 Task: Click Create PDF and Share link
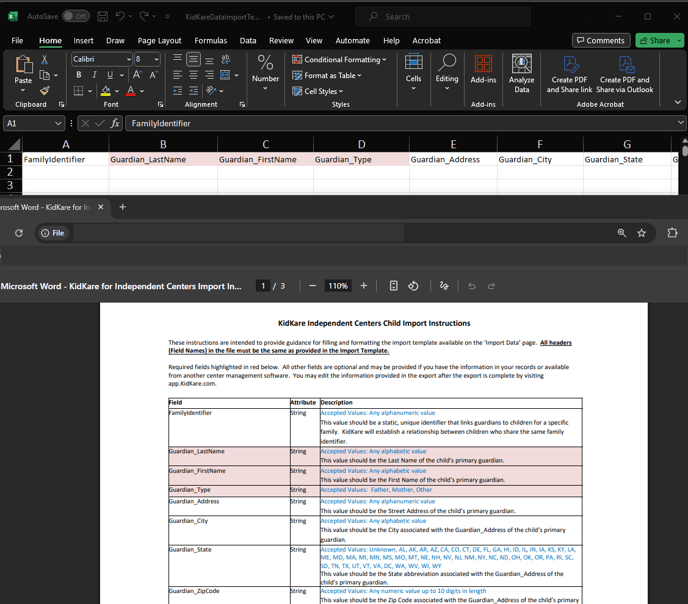pyautogui.click(x=570, y=74)
